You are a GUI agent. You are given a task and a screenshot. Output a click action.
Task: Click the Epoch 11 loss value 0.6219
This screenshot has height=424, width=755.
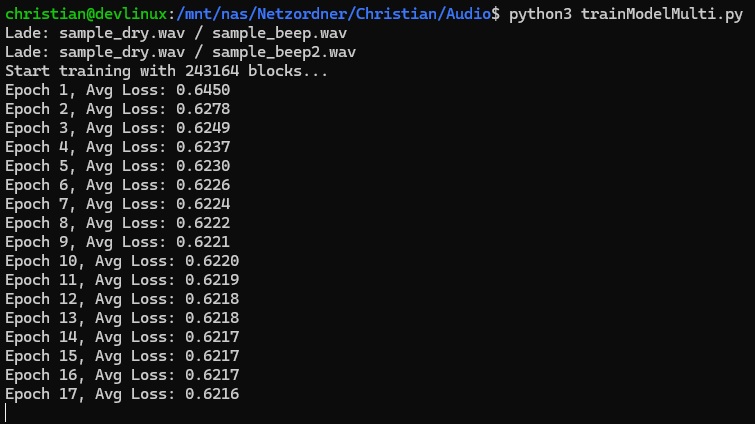(x=212, y=280)
